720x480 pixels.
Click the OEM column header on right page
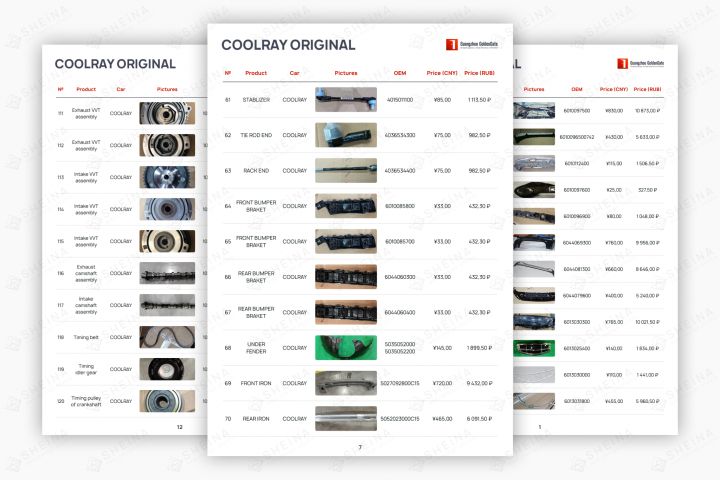pos(577,89)
